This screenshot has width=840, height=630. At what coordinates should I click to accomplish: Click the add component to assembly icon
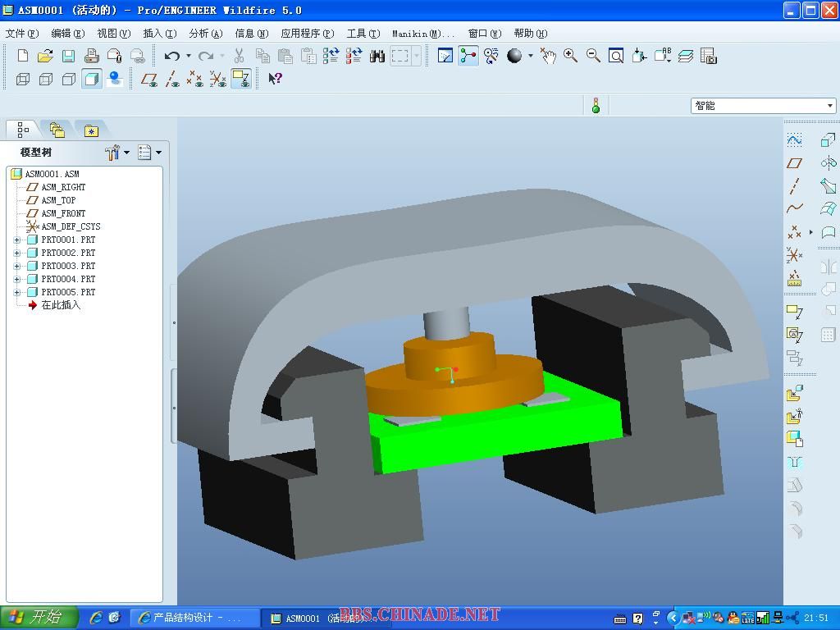point(794,393)
